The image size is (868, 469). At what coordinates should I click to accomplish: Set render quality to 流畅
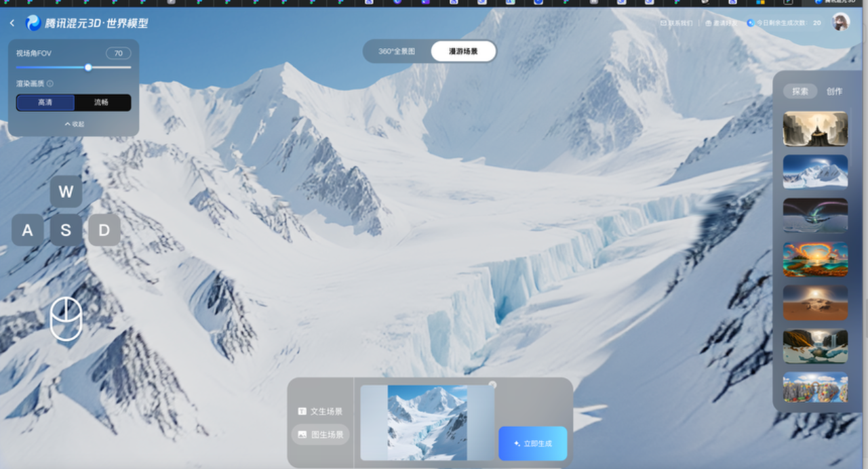tap(102, 102)
